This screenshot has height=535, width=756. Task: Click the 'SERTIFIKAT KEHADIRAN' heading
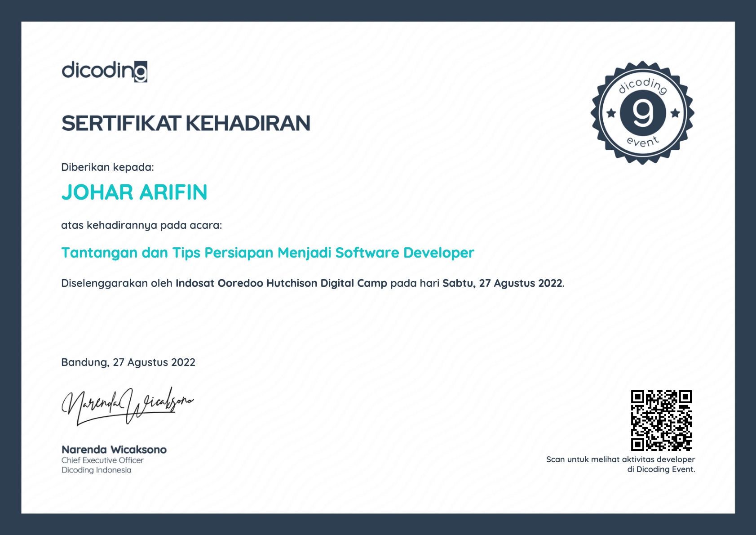point(186,123)
